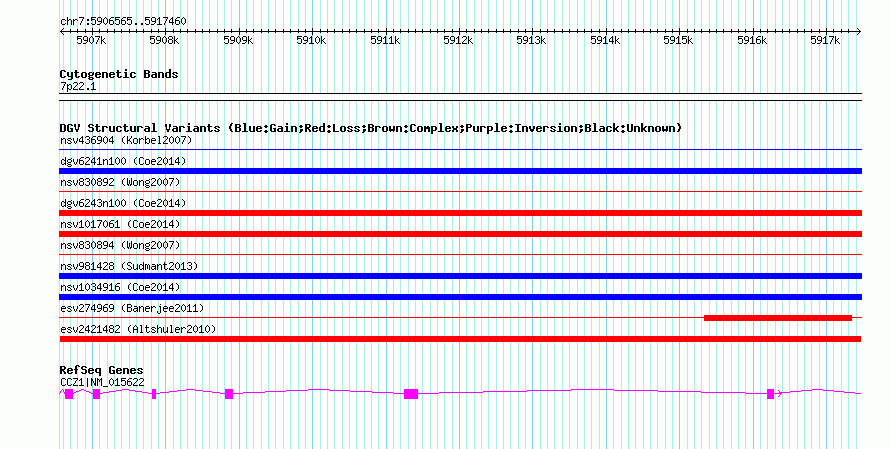Click the widest CCZ1 exon near 5911k
890x449 pixels.
coord(411,394)
